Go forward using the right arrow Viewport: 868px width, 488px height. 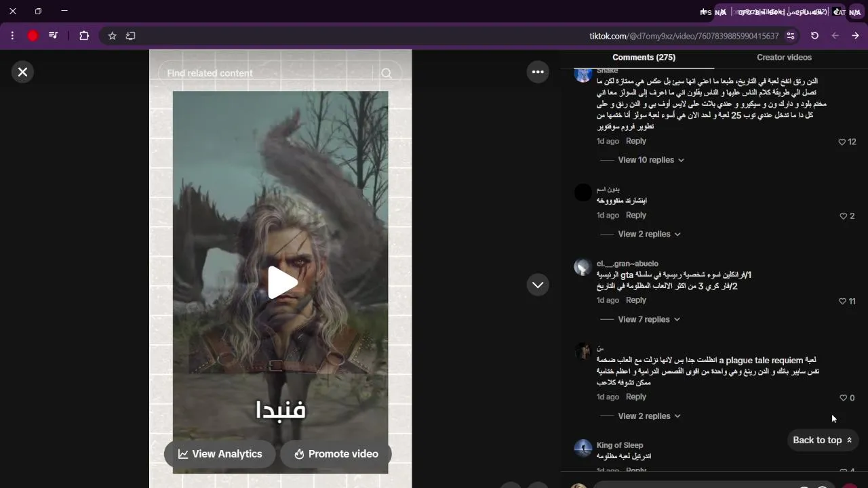click(x=855, y=36)
